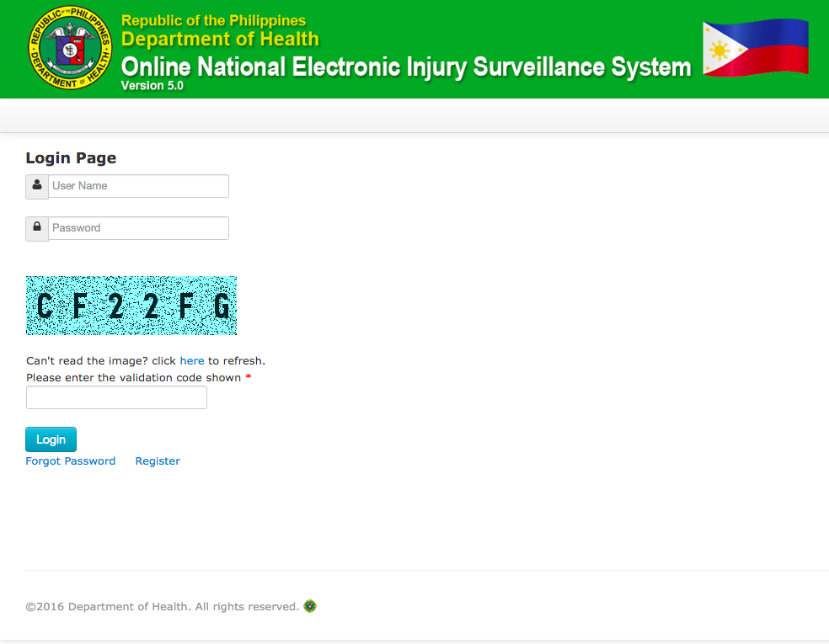Screen dimensions: 829x644
Task: Click the Online National Electronic Injury Surveillance System title
Action: click(x=406, y=67)
